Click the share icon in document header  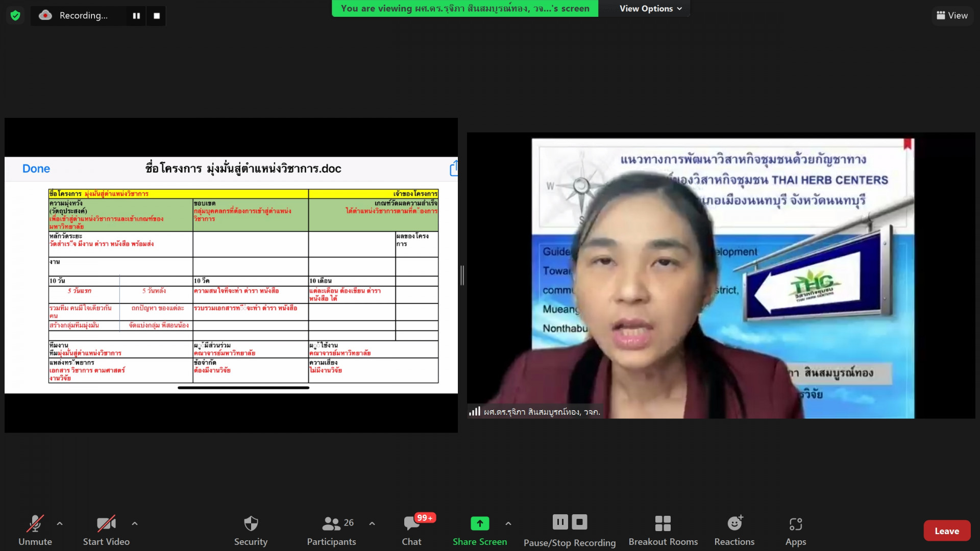pos(453,168)
